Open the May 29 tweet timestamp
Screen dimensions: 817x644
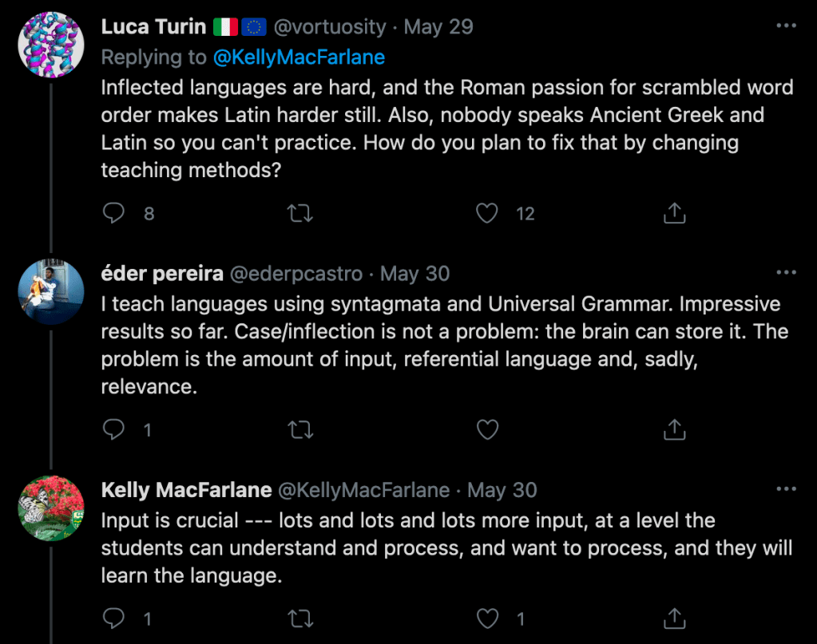point(438,26)
